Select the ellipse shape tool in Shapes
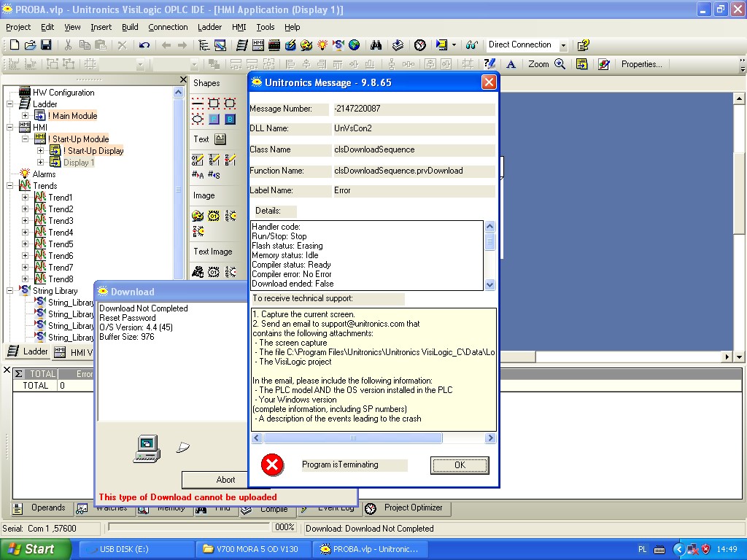The image size is (747, 560). [197, 119]
